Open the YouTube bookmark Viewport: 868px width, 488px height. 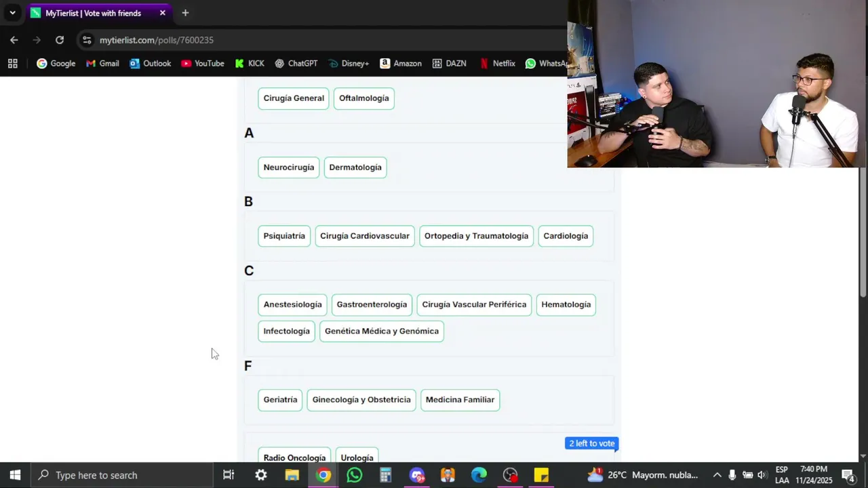202,63
